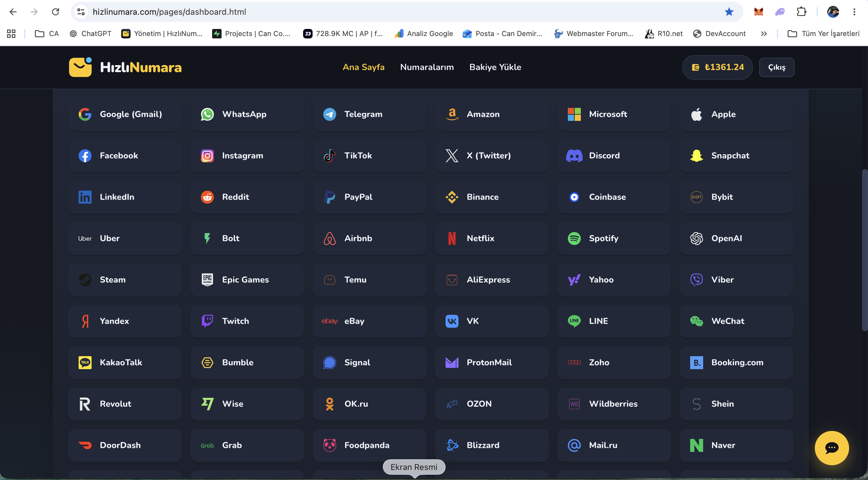Open the Numaralarım nav item
Image resolution: width=868 pixels, height=480 pixels.
[x=427, y=67]
